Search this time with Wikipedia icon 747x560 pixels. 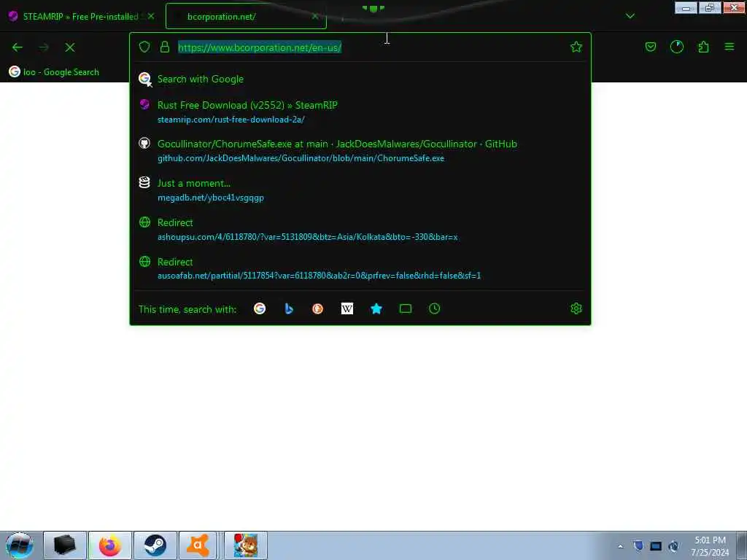(x=347, y=308)
